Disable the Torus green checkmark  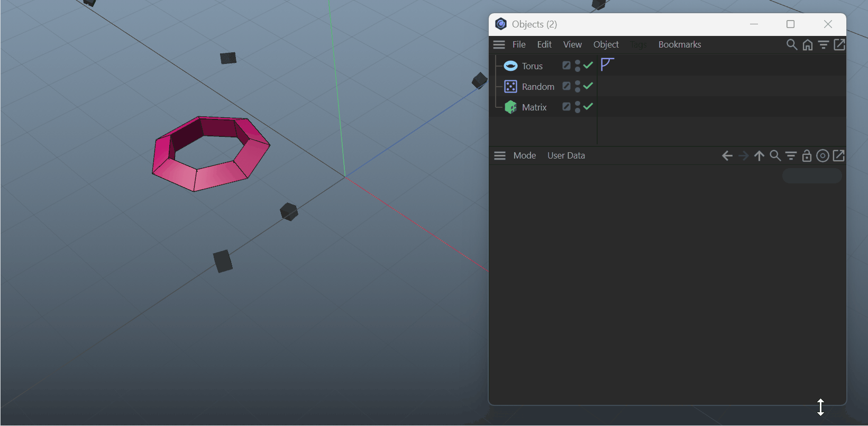click(588, 65)
